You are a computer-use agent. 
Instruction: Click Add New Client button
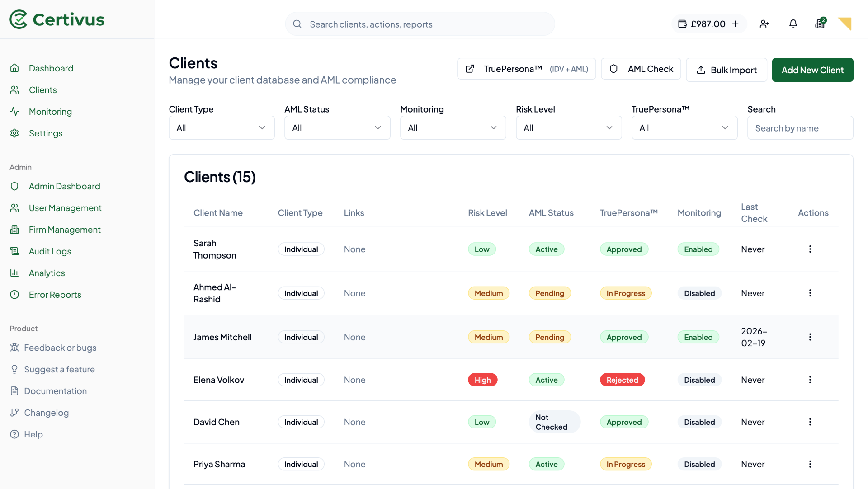812,70
